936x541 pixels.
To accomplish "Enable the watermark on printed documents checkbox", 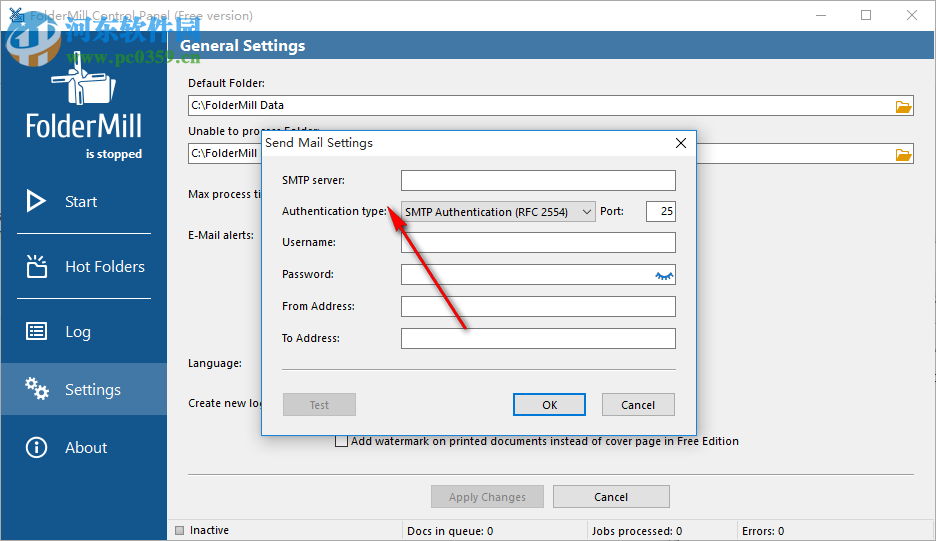I will click(342, 441).
